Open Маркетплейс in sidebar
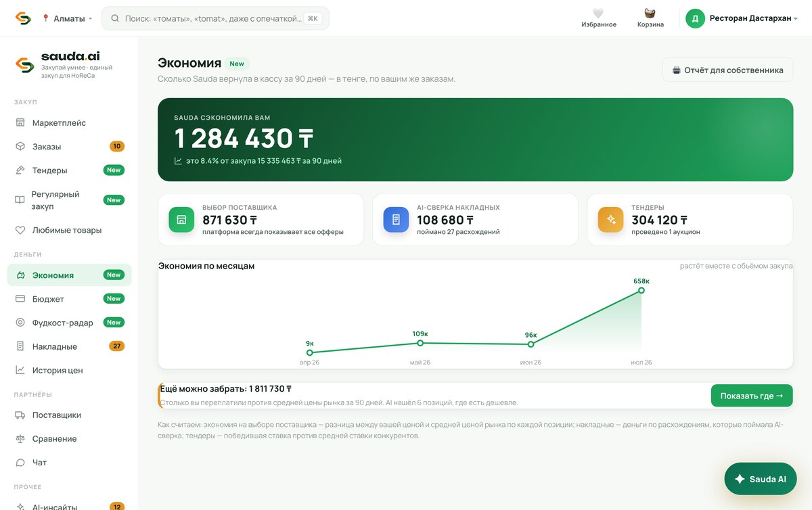This screenshot has height=510, width=812. [x=69, y=123]
